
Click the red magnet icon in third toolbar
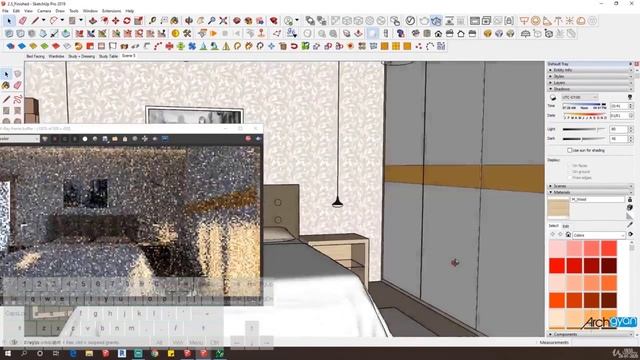click(294, 46)
